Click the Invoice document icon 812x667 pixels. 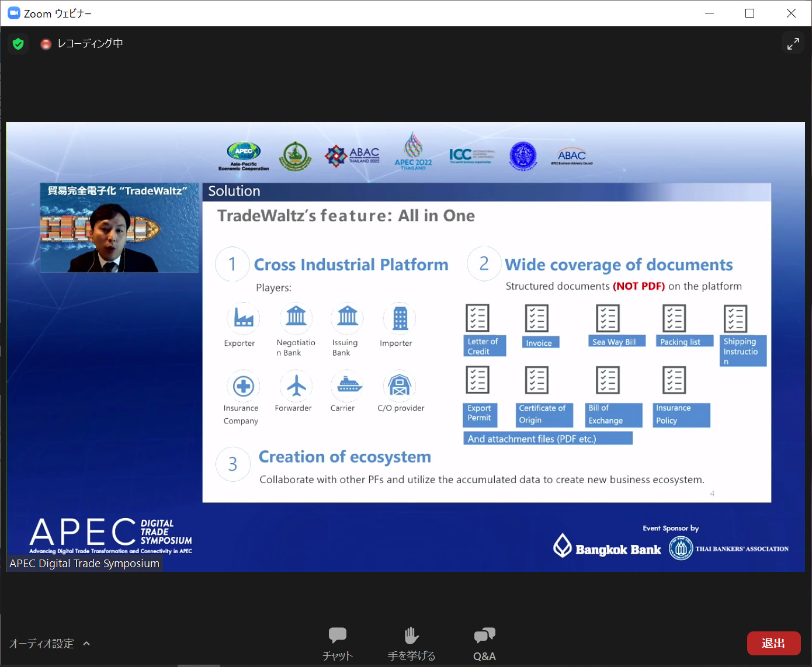click(x=536, y=318)
